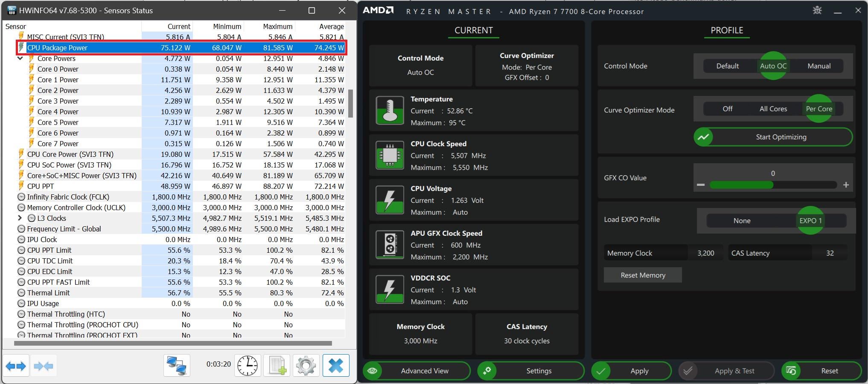Click the expand layout arrows icon in HWiNFO
This screenshot has width=868, height=384.
[16, 366]
